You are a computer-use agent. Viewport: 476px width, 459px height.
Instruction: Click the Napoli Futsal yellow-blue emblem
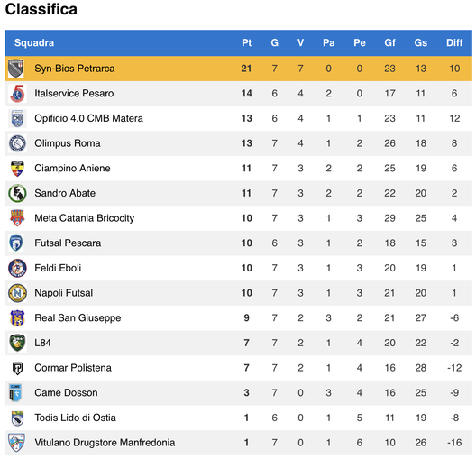click(x=17, y=293)
